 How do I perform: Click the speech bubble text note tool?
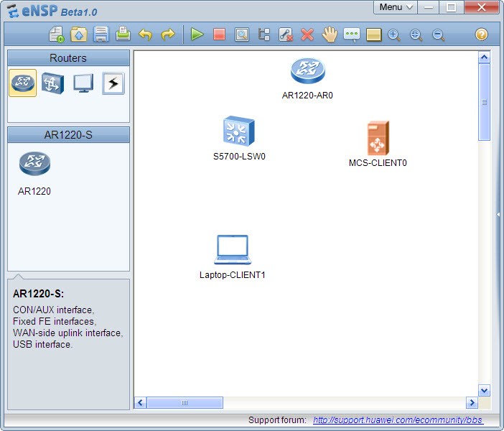[351, 34]
